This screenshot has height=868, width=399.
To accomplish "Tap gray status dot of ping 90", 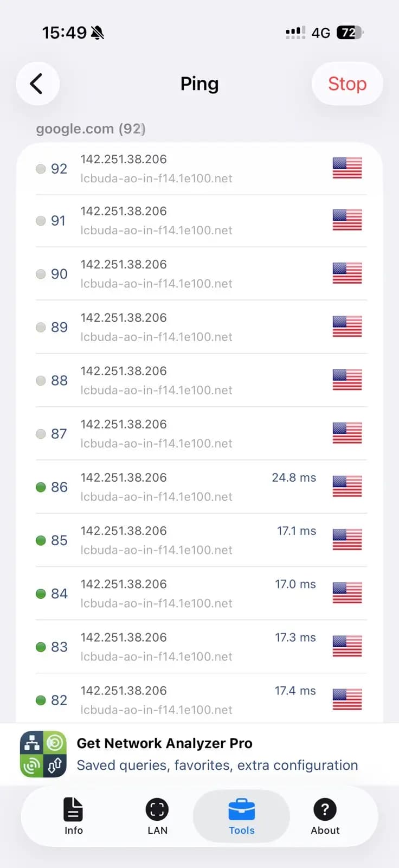I will (41, 274).
